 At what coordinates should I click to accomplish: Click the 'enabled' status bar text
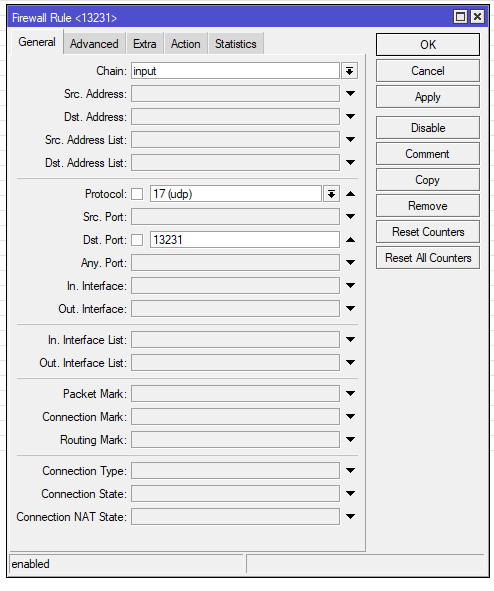(31, 564)
